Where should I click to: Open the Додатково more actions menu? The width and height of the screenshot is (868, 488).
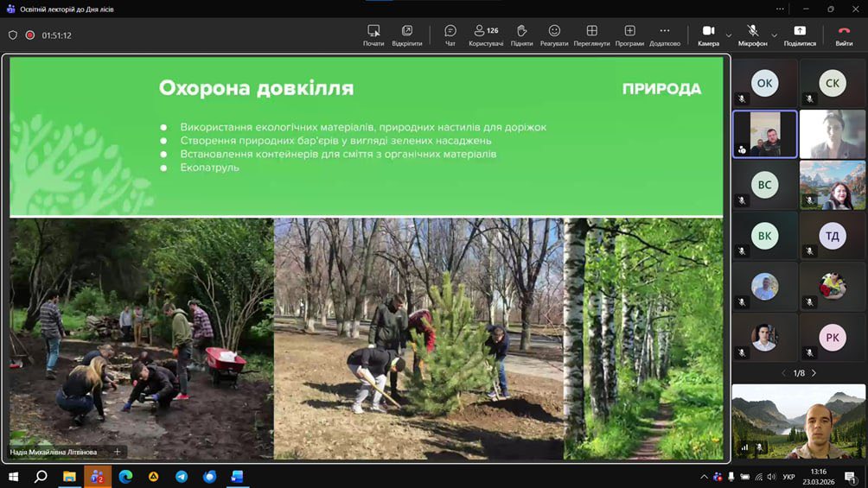coord(664,35)
